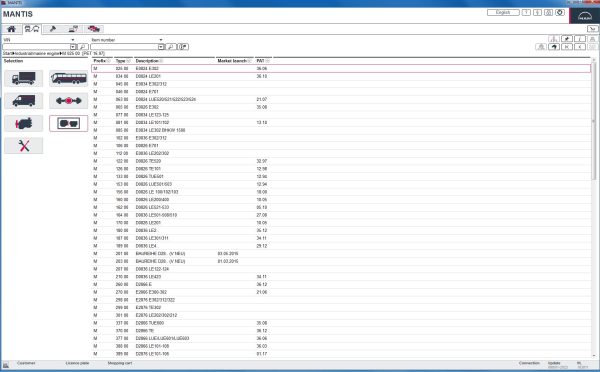Viewport: 600px width, 372px height.
Task: Click Licence plate in the status bar
Action: 77,363
